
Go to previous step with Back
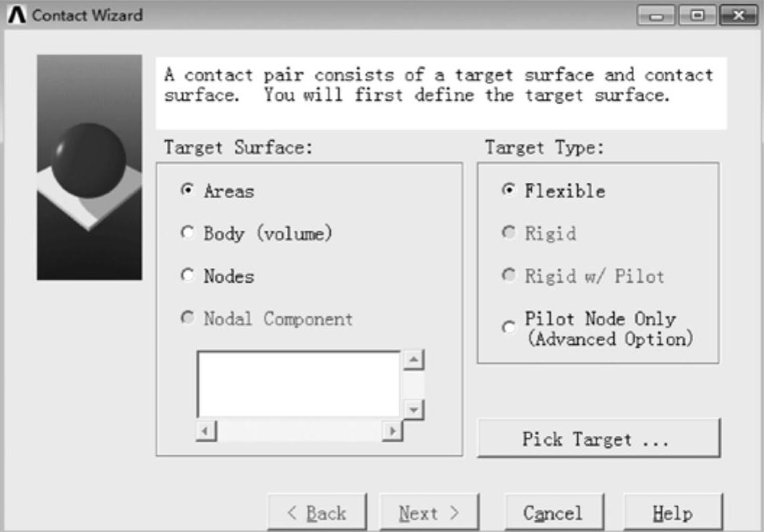pyautogui.click(x=317, y=513)
